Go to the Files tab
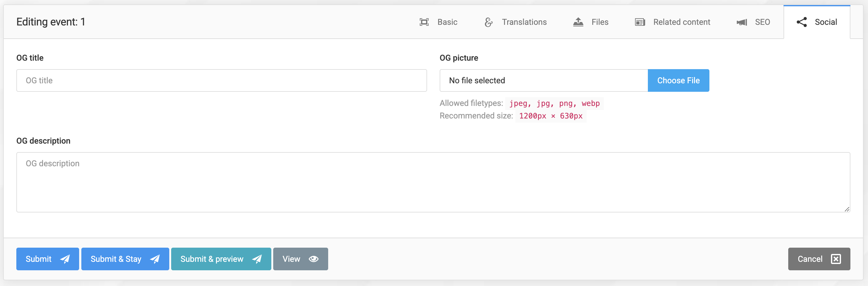This screenshot has height=286, width=868. (599, 22)
